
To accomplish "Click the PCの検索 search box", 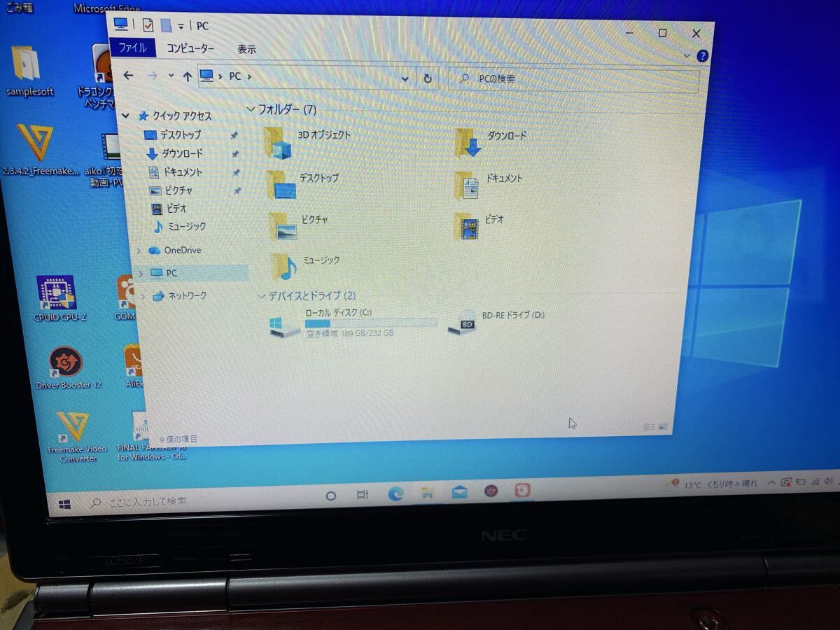I will point(574,80).
